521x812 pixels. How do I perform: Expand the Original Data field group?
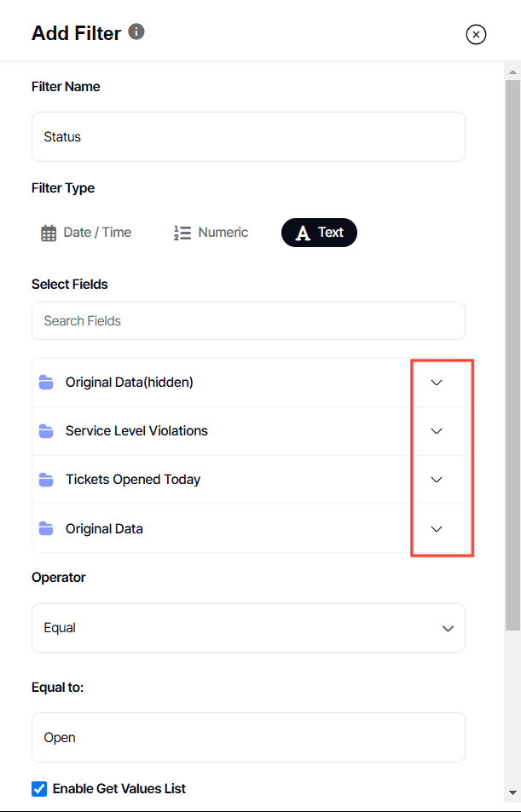437,528
